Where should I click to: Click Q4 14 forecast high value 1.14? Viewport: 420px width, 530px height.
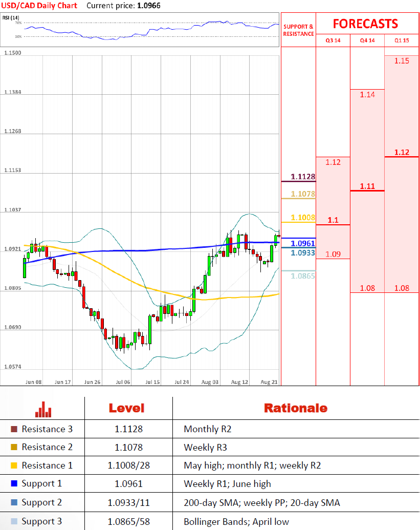point(367,95)
